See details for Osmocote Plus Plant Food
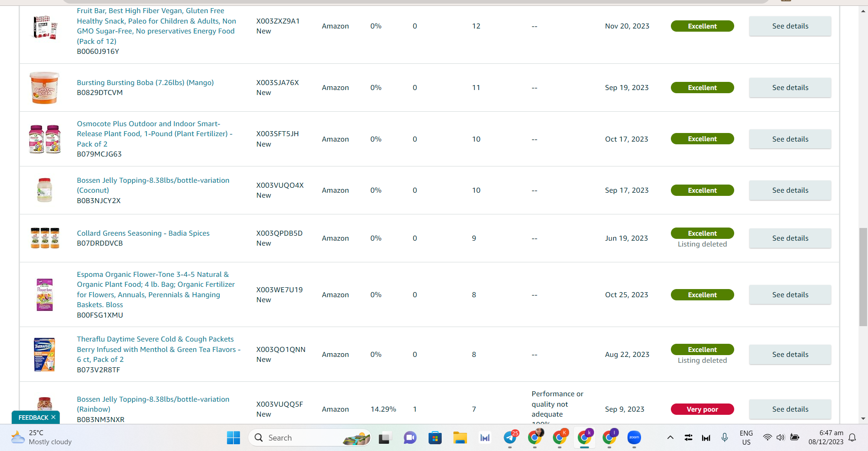868x451 pixels. (790, 139)
